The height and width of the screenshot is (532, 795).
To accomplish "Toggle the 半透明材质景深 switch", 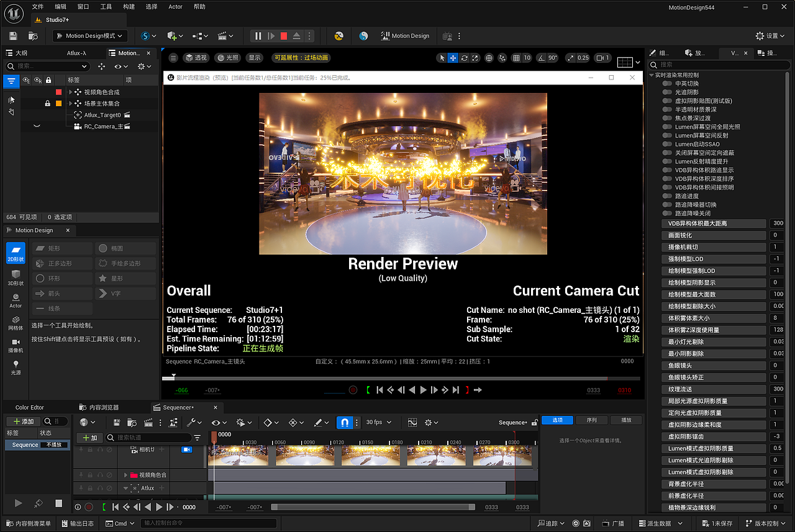I will pos(667,109).
